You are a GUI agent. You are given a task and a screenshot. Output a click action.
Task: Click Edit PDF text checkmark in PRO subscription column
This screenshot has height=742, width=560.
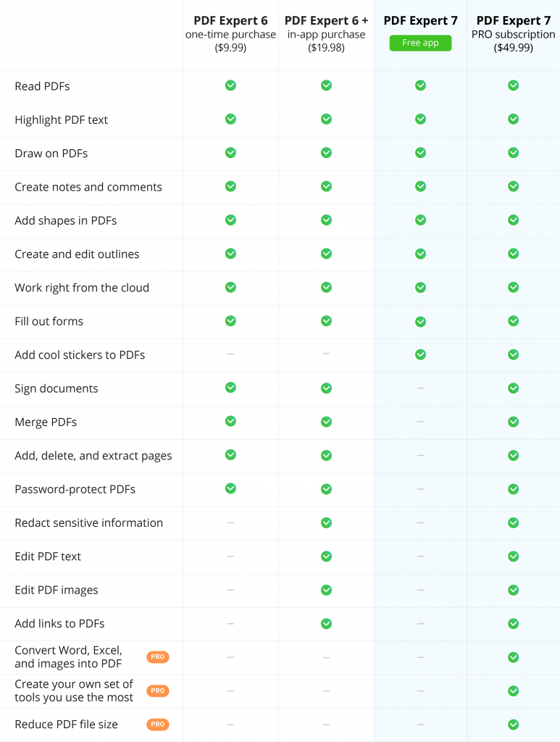[x=513, y=556]
